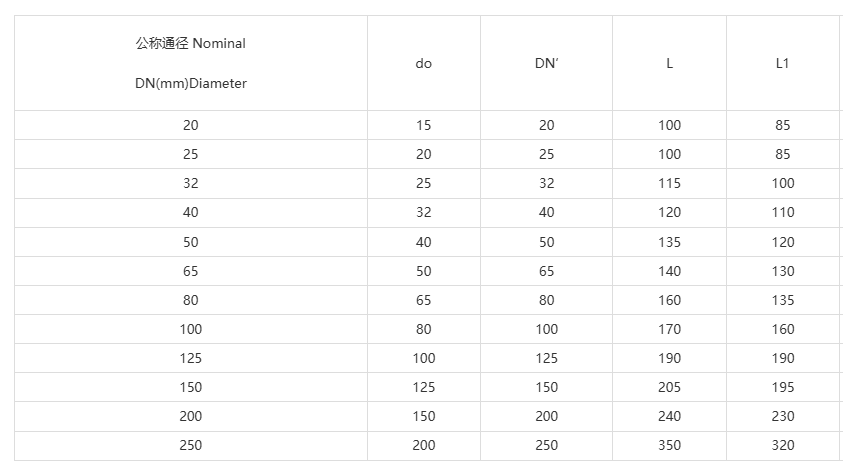Viewport: 843px width, 469px height.
Task: Select L1 value 130 in row 65
Action: 782,271
